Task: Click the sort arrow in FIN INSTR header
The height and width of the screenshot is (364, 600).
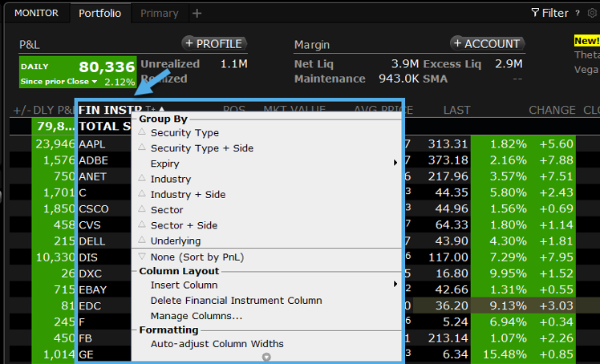Action: click(x=161, y=110)
